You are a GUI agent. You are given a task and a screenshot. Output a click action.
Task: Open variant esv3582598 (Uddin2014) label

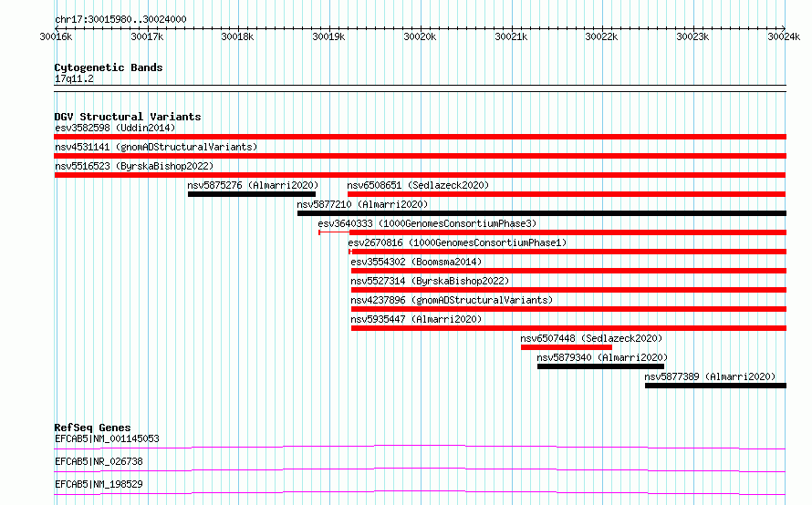115,128
